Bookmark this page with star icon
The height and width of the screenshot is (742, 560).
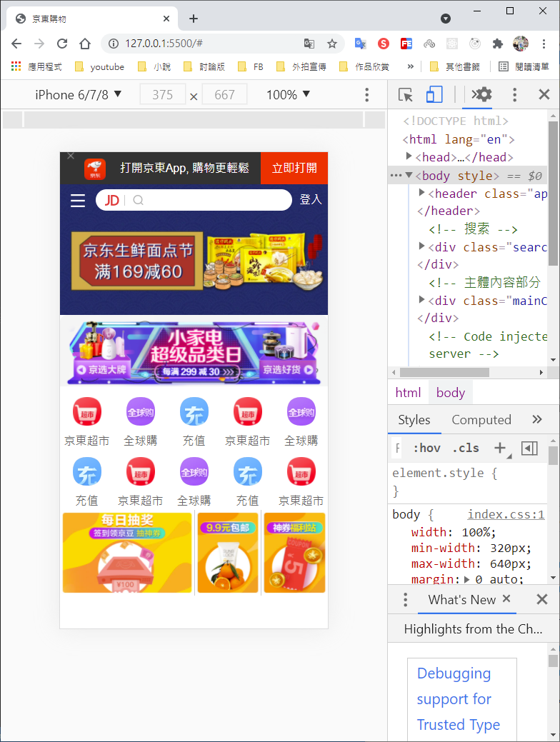(332, 44)
